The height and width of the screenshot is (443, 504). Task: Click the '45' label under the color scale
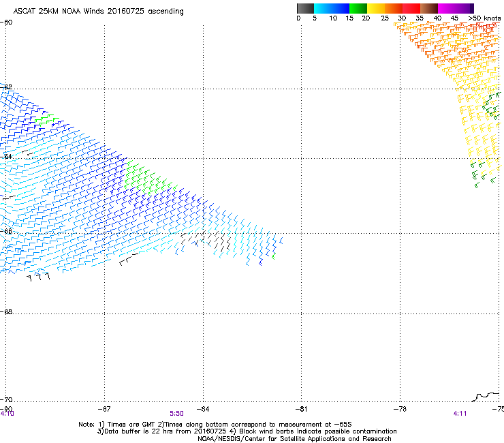pyautogui.click(x=454, y=18)
